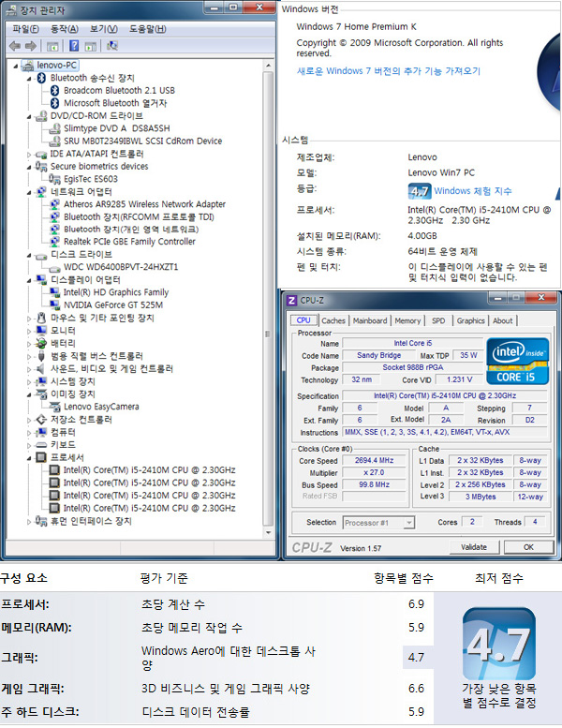
Task: Click the CPU-Z title bar Z icon
Action: click(291, 301)
